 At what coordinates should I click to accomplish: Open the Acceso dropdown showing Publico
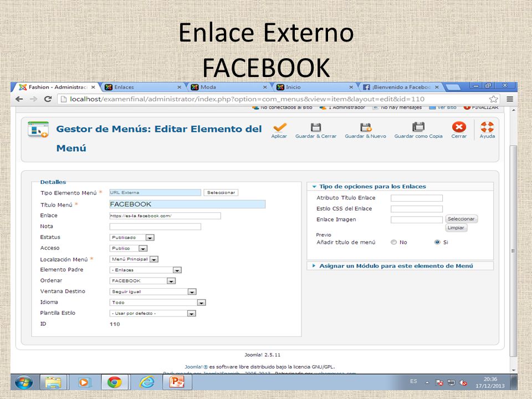point(128,248)
